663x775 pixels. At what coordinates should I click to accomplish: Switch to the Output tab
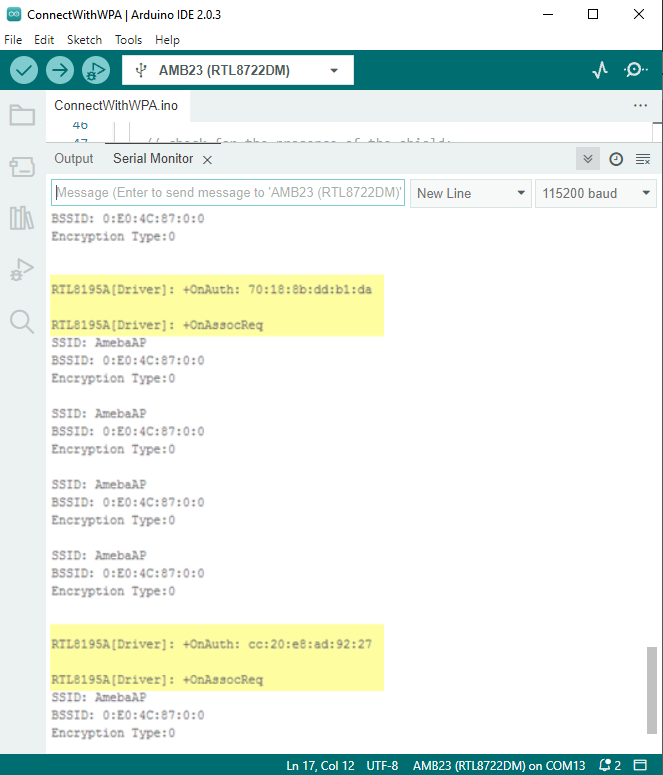pyautogui.click(x=74, y=159)
